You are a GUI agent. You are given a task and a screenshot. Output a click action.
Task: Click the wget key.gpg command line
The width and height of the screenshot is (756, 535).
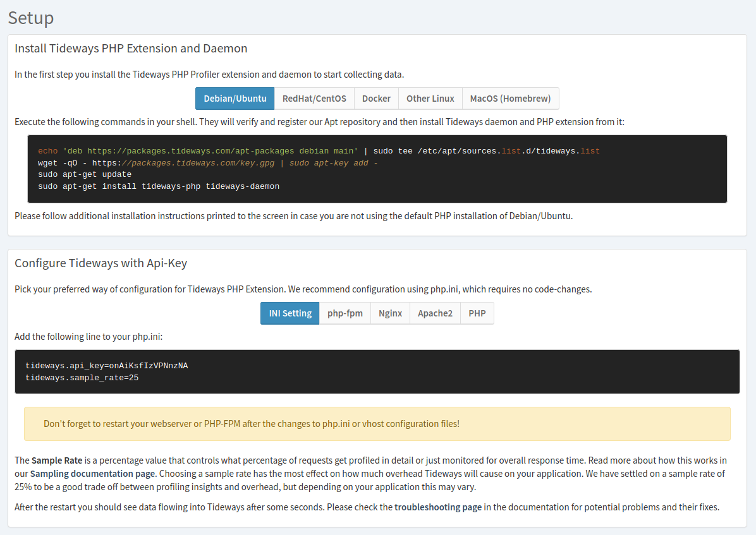(x=208, y=163)
